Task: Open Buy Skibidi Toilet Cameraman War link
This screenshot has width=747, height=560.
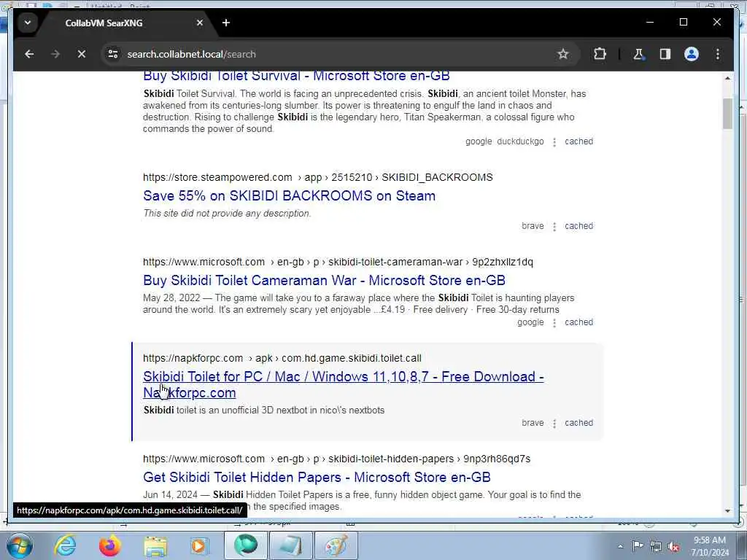Action: tap(324, 281)
